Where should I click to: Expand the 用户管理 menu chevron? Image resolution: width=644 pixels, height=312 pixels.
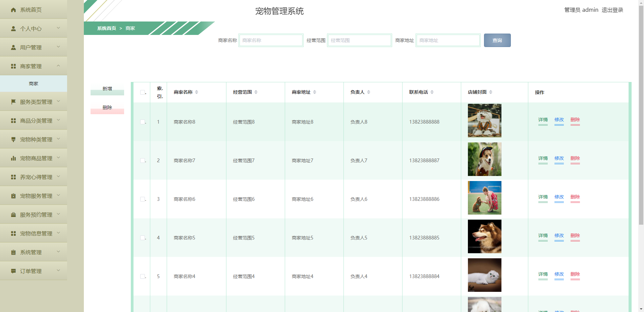(x=58, y=47)
